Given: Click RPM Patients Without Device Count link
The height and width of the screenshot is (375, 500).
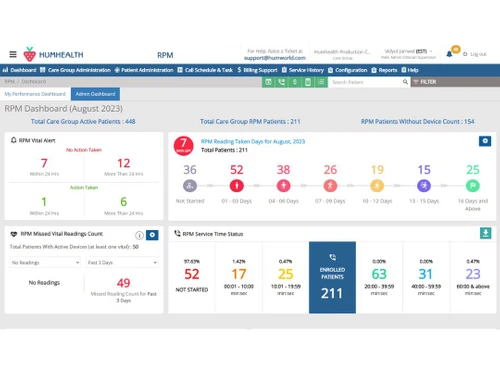Looking at the screenshot, I should (x=418, y=122).
